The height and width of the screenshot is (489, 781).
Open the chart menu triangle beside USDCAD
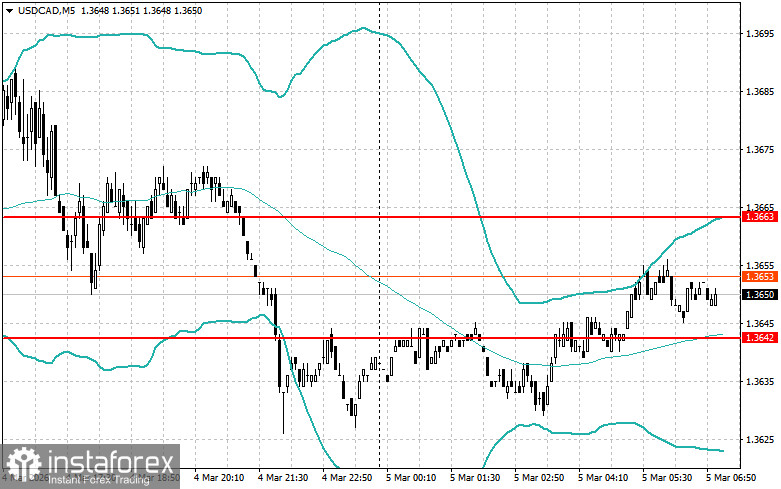pyautogui.click(x=9, y=10)
